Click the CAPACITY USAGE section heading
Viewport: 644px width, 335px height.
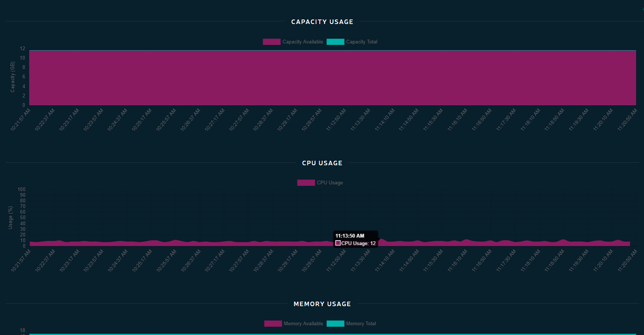click(322, 22)
